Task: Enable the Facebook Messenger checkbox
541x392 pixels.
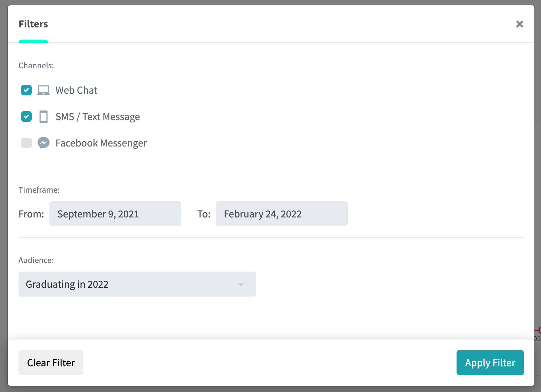Action: point(26,143)
